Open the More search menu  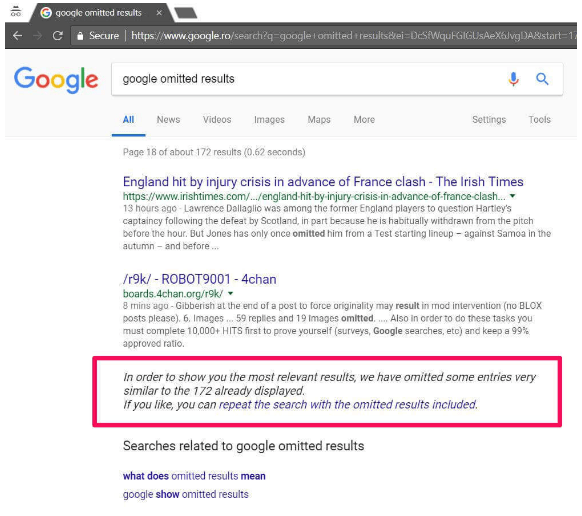(364, 120)
